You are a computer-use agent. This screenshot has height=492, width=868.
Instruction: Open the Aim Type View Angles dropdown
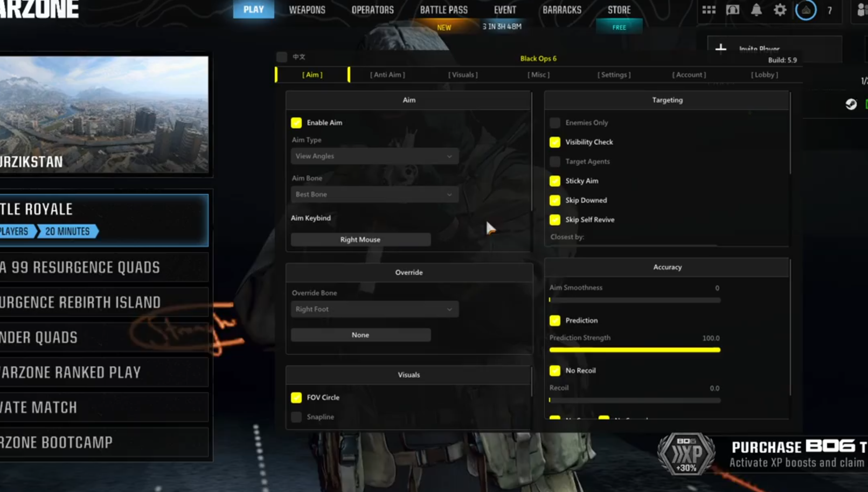[374, 156]
